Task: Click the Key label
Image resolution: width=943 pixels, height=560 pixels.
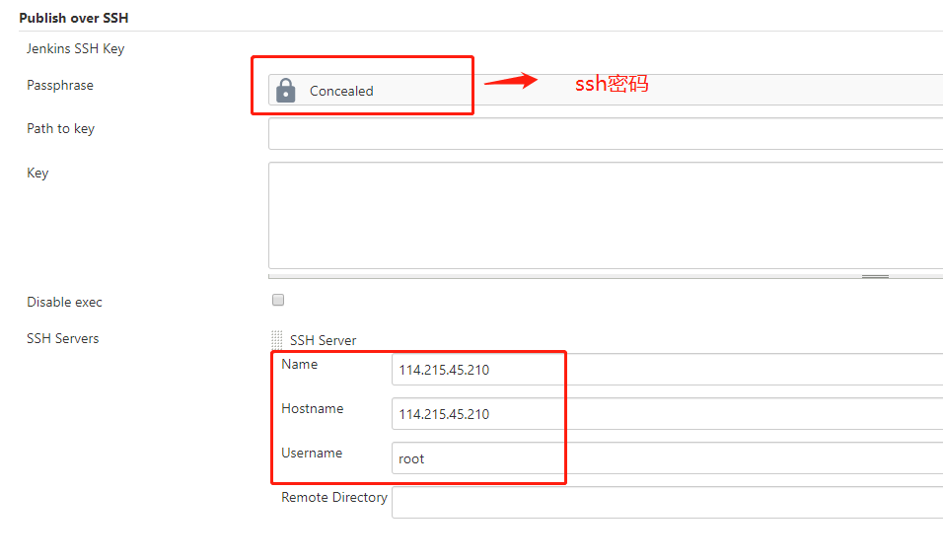Action: [37, 174]
